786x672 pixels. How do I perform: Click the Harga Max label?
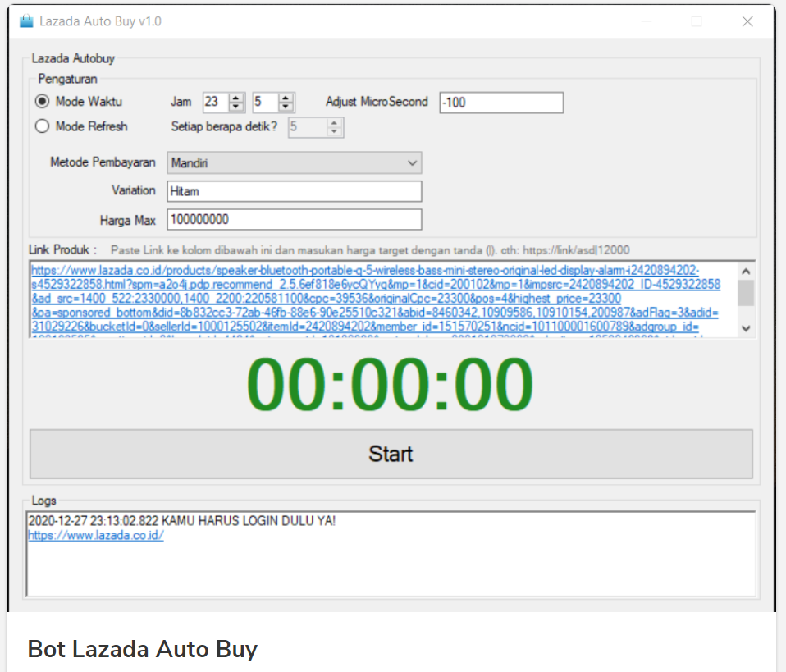(x=128, y=220)
